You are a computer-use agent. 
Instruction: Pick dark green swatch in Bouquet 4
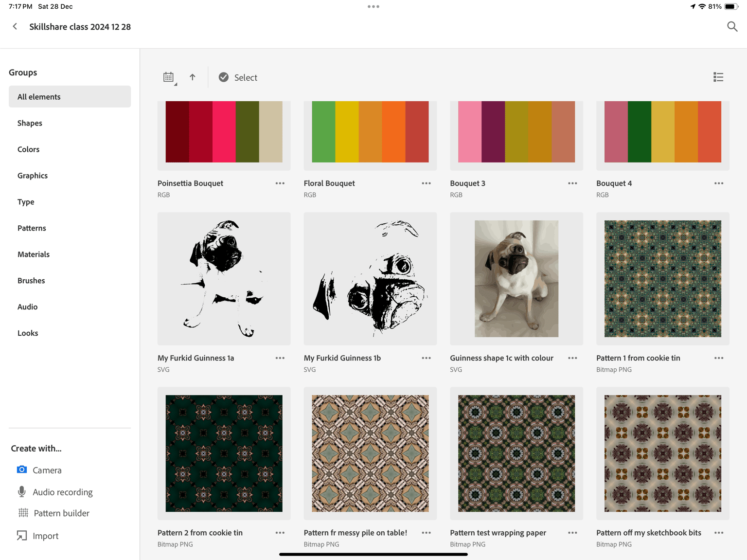click(x=640, y=132)
